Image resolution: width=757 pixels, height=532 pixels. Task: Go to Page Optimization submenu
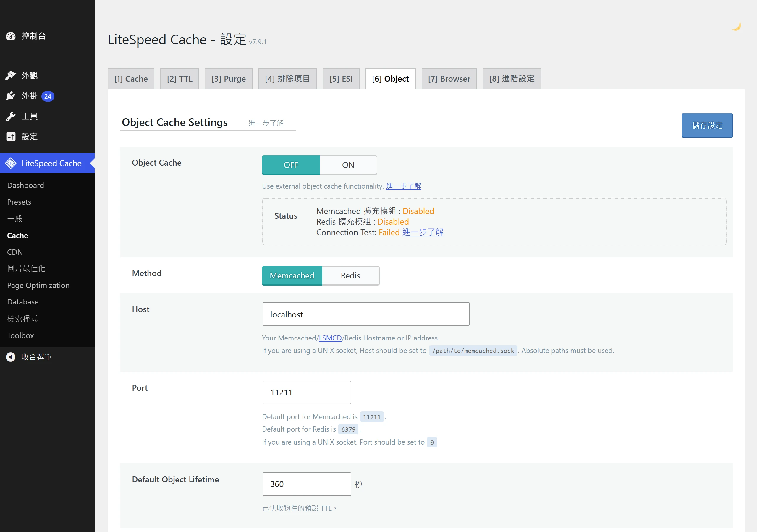[x=38, y=286]
